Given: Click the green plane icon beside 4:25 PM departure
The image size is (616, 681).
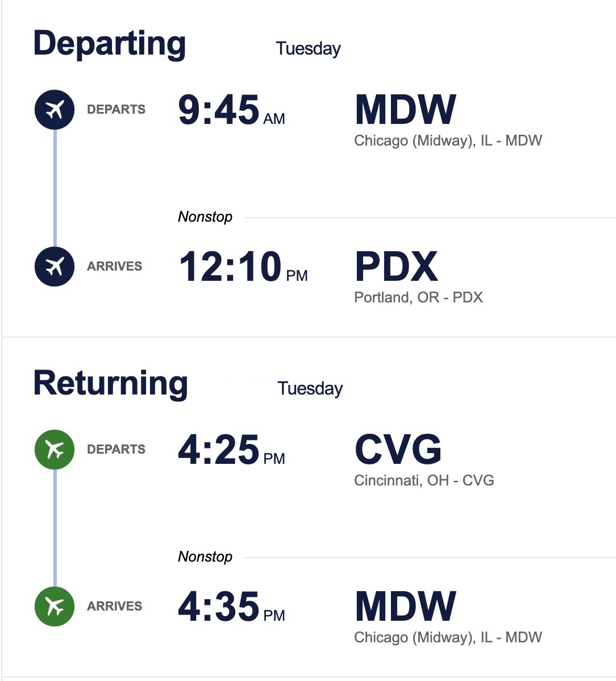Looking at the screenshot, I should tap(55, 450).
